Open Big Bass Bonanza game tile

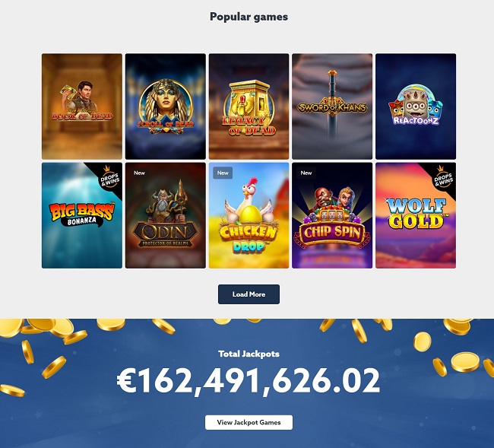point(82,215)
